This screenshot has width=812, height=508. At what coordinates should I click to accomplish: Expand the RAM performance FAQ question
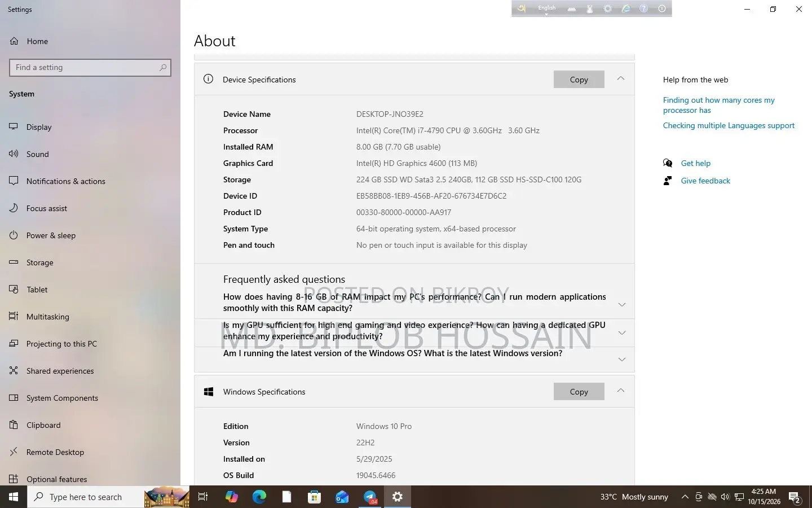coord(622,305)
